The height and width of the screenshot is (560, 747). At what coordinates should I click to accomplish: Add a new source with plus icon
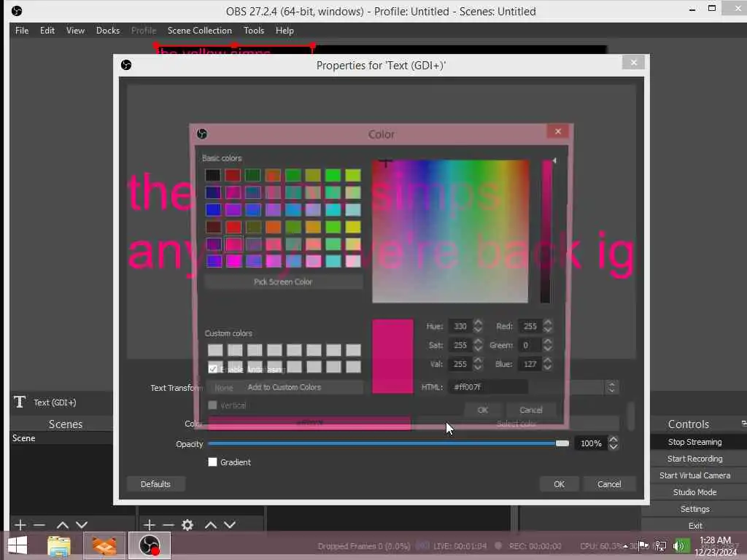tap(149, 525)
